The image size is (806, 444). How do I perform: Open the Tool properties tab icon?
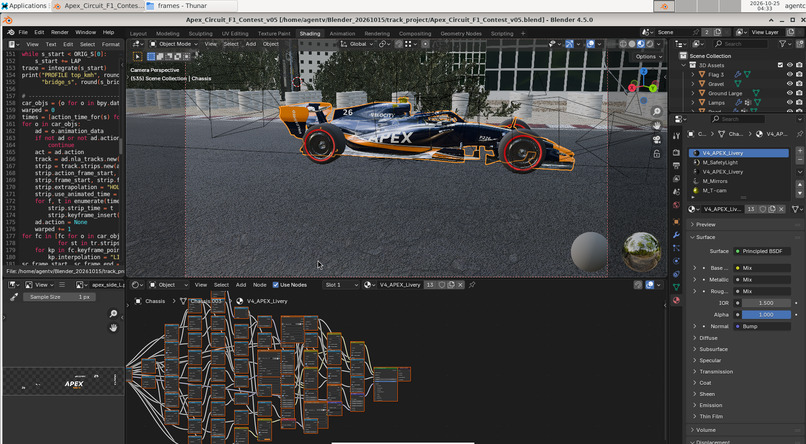(x=676, y=136)
